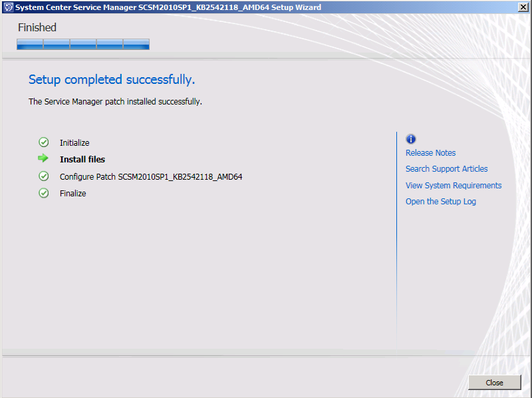Open the Setup Log link
This screenshot has width=532, height=398.
(x=441, y=202)
